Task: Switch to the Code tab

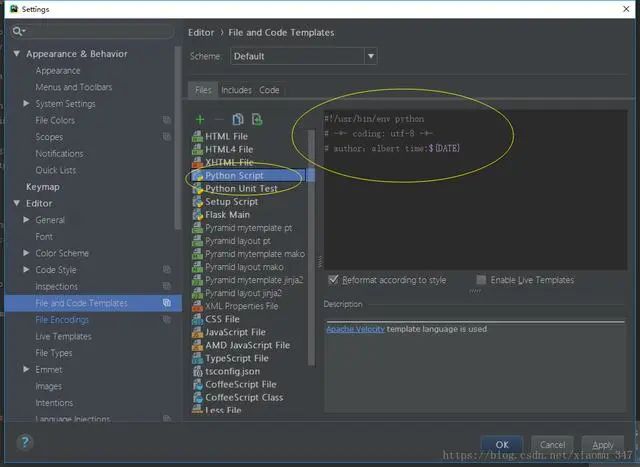Action: (x=269, y=90)
